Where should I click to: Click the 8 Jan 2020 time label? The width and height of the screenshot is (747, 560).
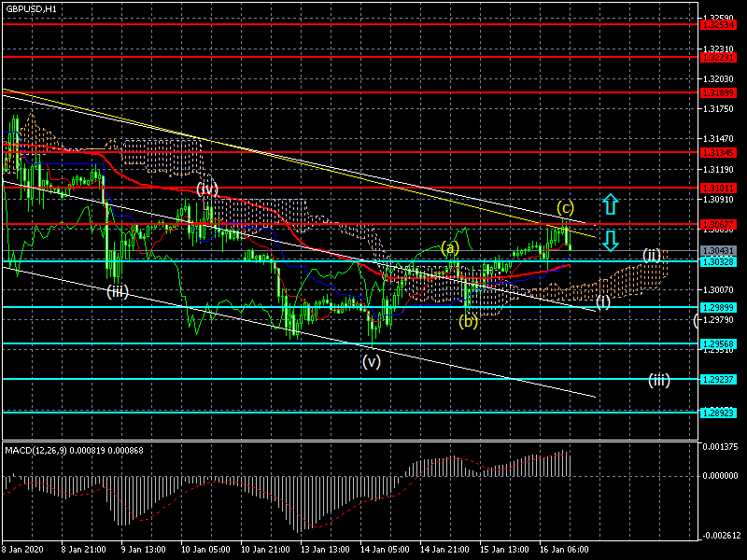(x=22, y=550)
